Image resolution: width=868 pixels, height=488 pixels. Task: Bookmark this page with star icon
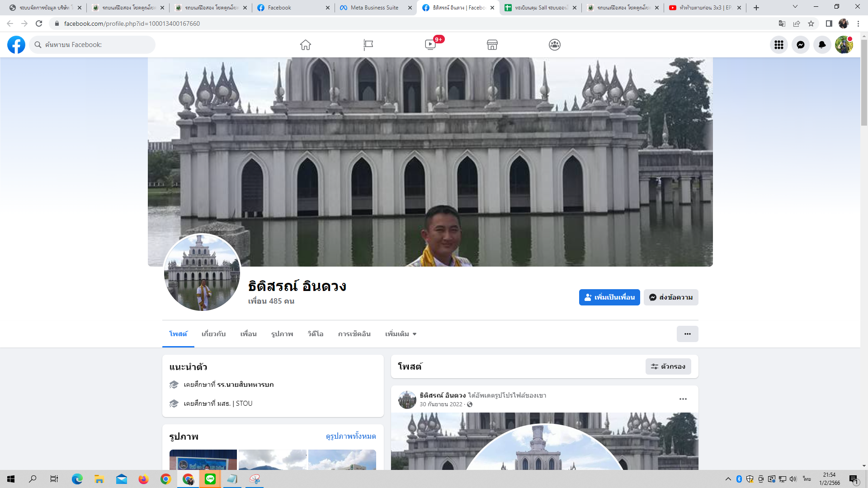[x=811, y=23]
